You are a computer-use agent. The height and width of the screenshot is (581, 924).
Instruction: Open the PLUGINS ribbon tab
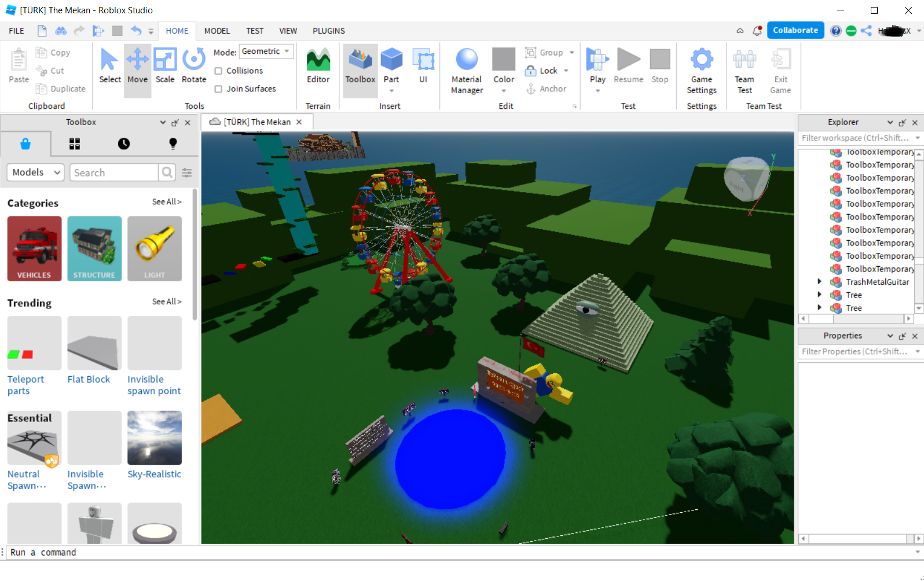click(x=328, y=31)
